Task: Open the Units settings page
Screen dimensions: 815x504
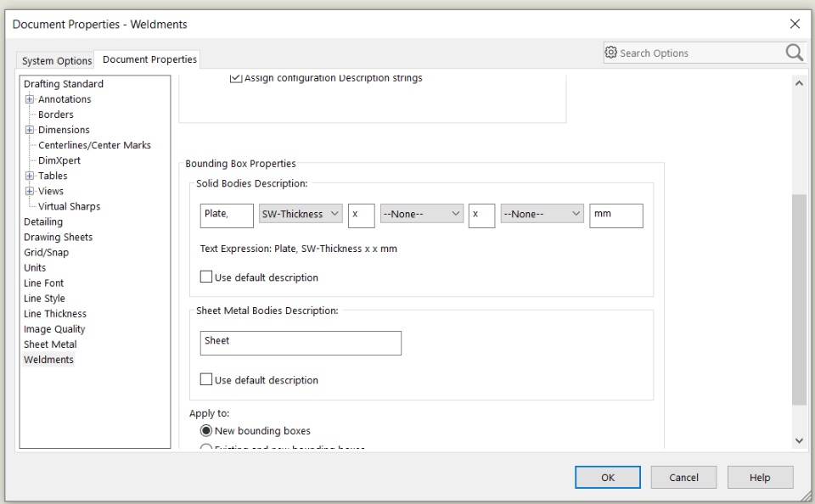Action: 35,267
